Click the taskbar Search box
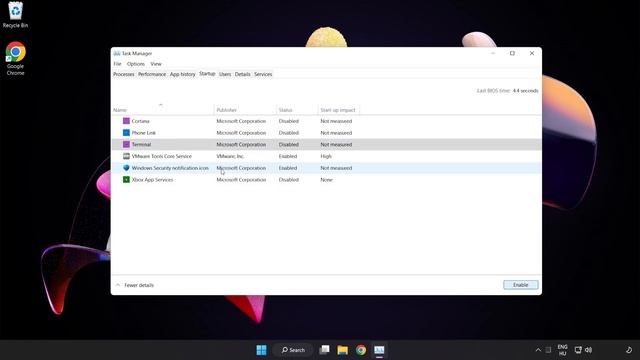Screen dimensions: 640x360 pyautogui.click(x=293, y=350)
